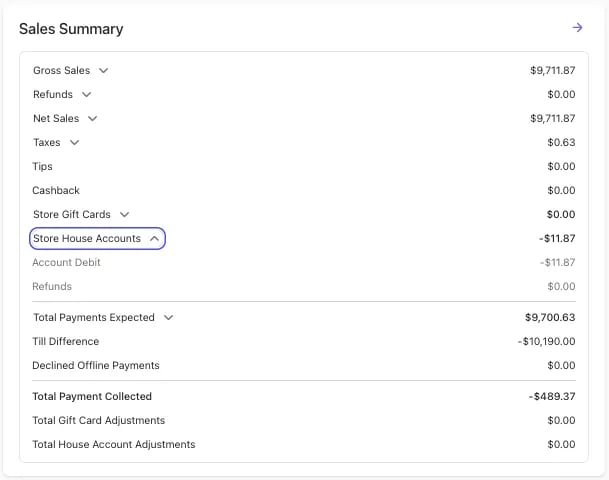This screenshot has width=609, height=480.
Task: Click the Gross Sales label
Action: pyautogui.click(x=61, y=71)
